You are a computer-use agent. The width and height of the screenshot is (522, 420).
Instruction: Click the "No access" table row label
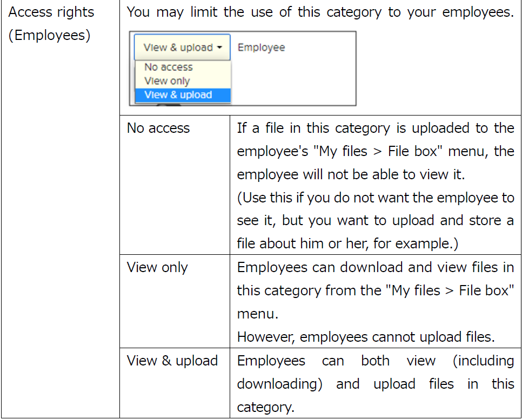[x=158, y=128]
